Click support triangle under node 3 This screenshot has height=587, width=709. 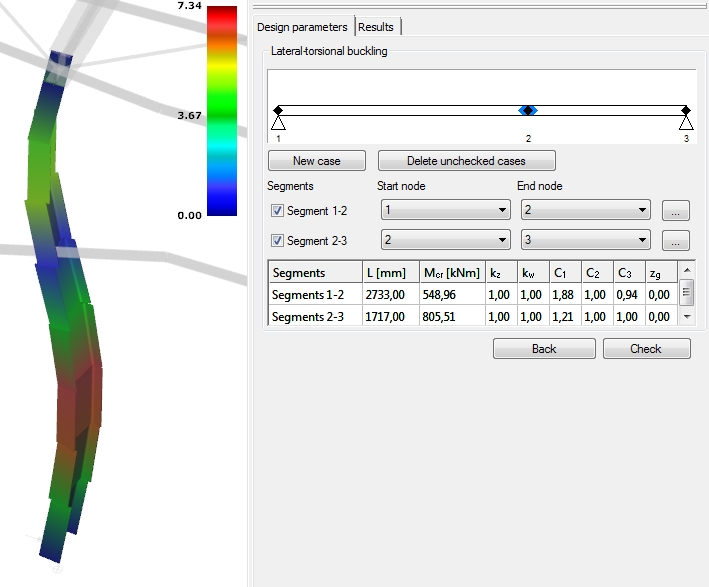point(686,123)
